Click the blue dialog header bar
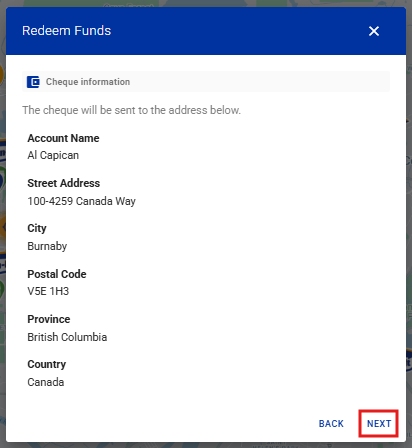 pyautogui.click(x=206, y=31)
